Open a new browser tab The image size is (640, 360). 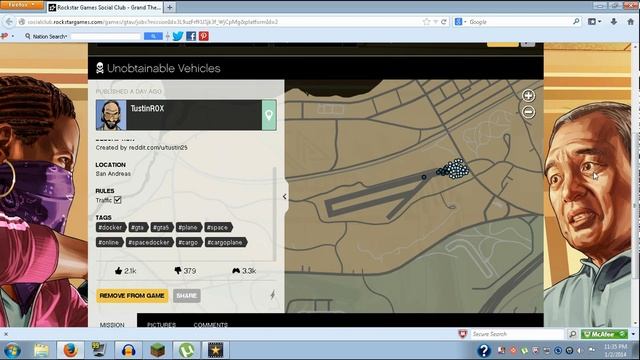[169, 7]
